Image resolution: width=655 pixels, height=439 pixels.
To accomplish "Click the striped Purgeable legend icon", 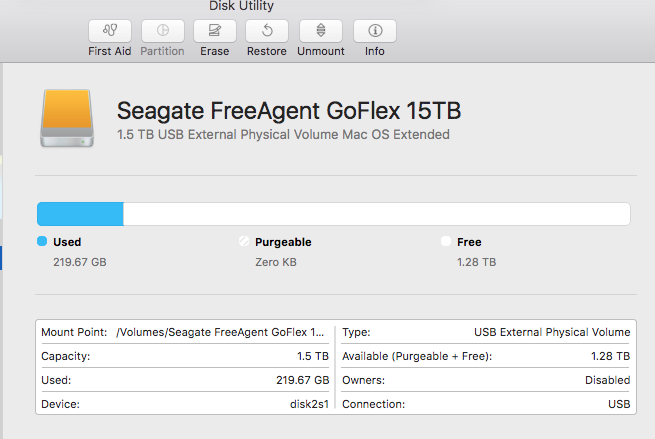I will [x=243, y=242].
